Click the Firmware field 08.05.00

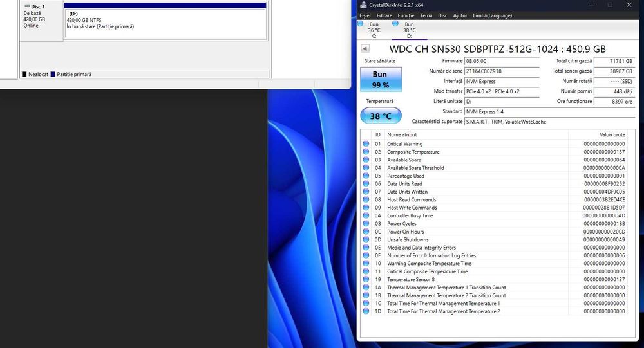[502, 61]
